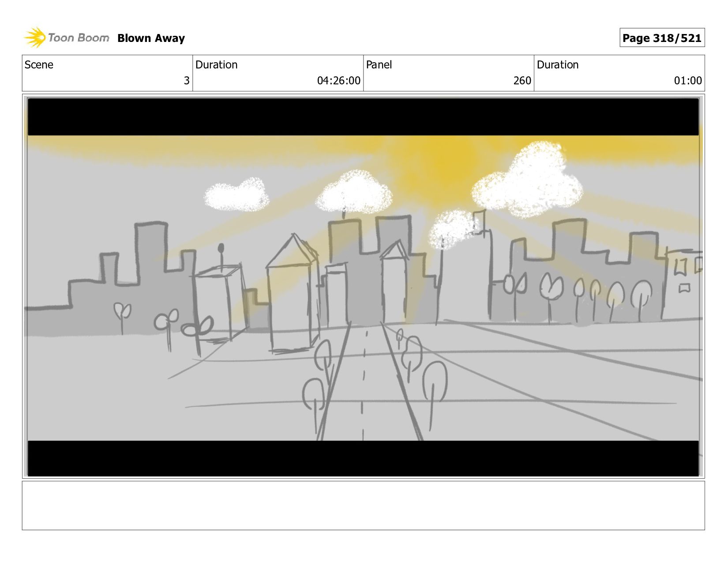Click the panel duration value '01:00'

pos(688,81)
